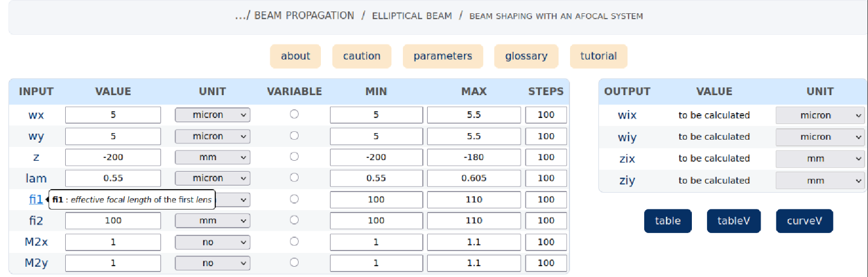Click the tableV button

pos(733,221)
